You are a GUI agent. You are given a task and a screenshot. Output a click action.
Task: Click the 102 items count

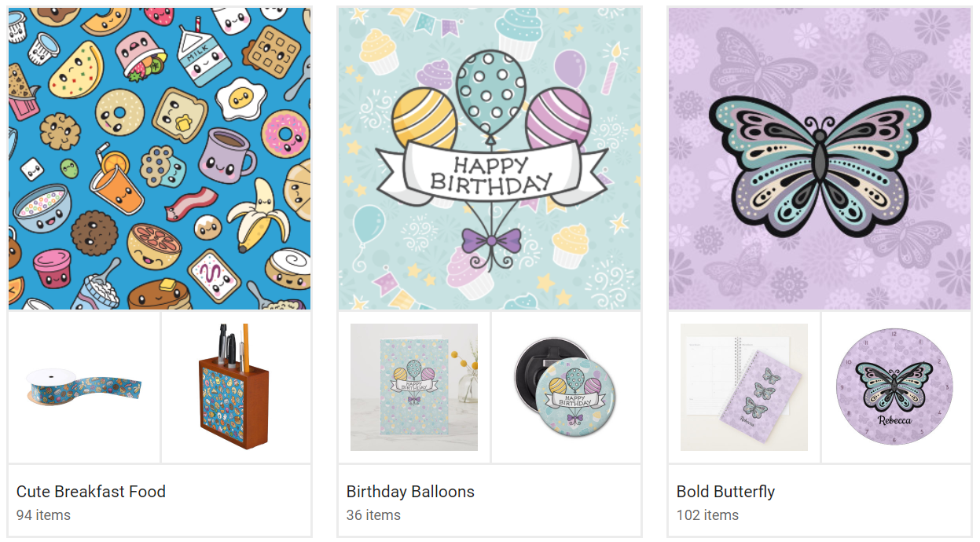point(707,515)
